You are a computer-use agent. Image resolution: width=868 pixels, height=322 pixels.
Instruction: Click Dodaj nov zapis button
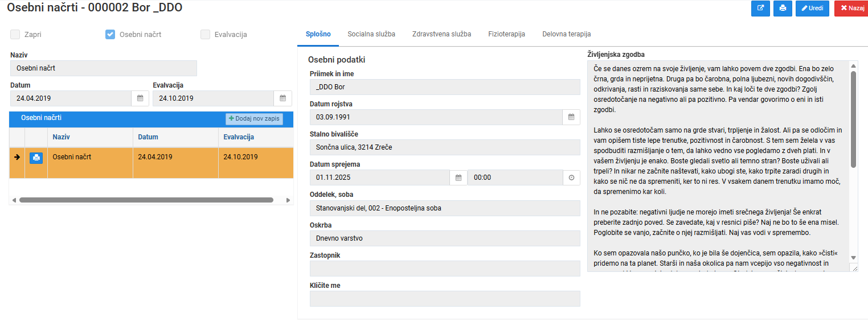pos(254,119)
